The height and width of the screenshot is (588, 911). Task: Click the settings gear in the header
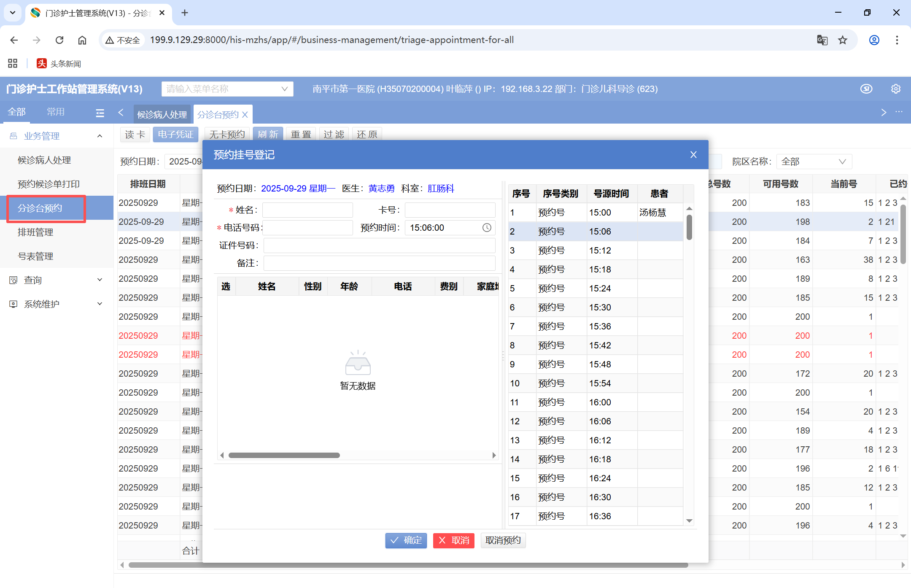[895, 89]
